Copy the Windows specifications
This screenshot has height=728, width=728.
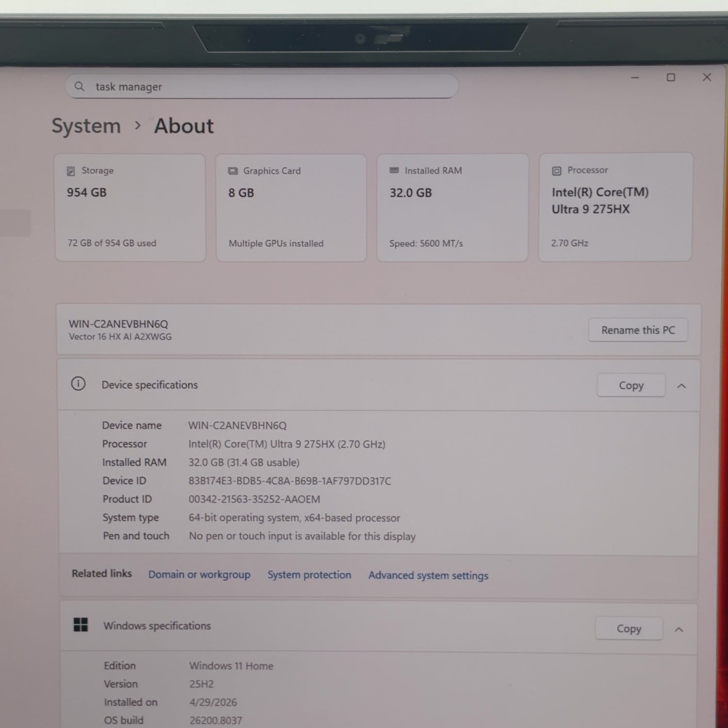pyautogui.click(x=629, y=629)
